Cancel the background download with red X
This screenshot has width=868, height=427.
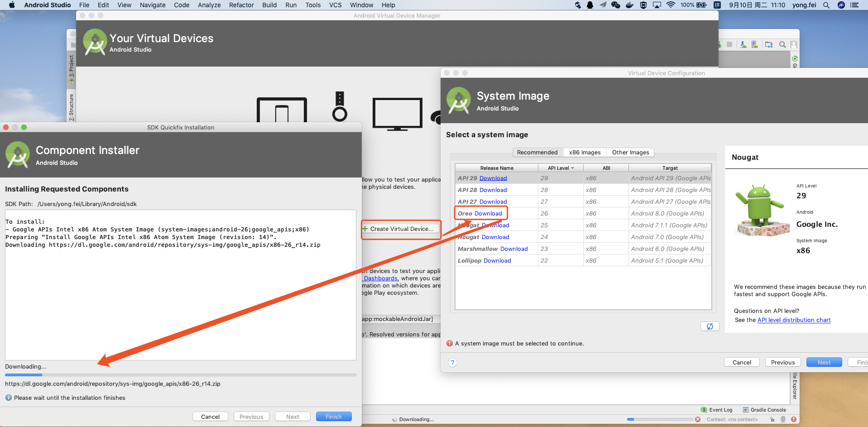(698, 419)
